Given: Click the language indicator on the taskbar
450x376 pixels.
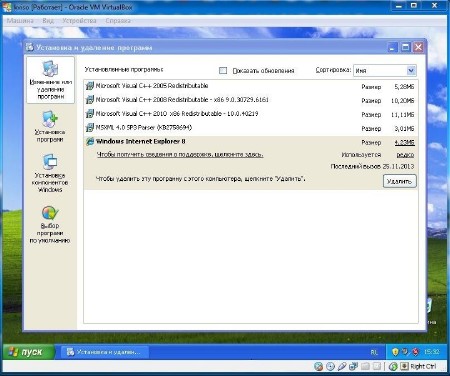Looking at the screenshot, I should click(374, 352).
